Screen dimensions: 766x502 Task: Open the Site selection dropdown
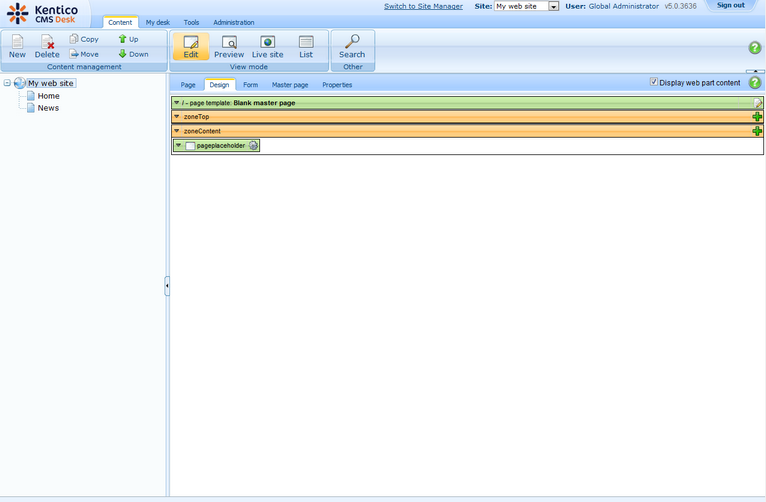(553, 6)
